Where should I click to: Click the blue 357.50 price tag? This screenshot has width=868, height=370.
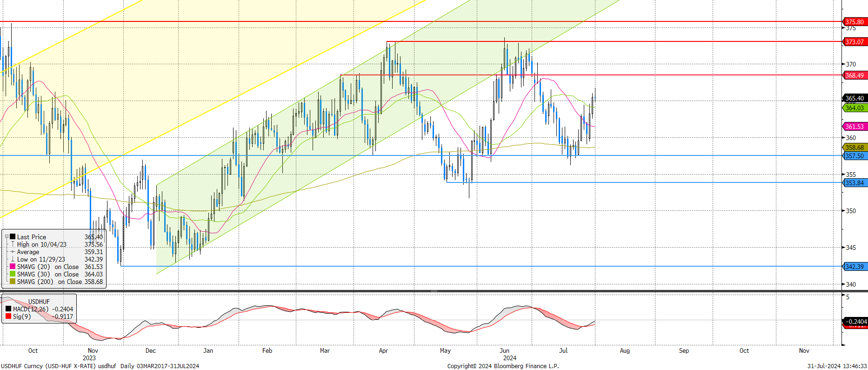click(855, 156)
